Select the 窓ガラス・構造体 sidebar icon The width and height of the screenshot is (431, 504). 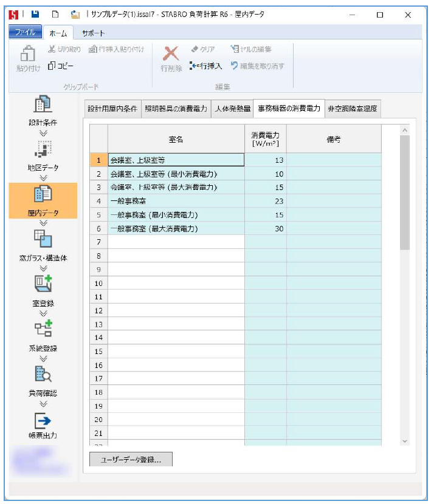pyautogui.click(x=43, y=239)
